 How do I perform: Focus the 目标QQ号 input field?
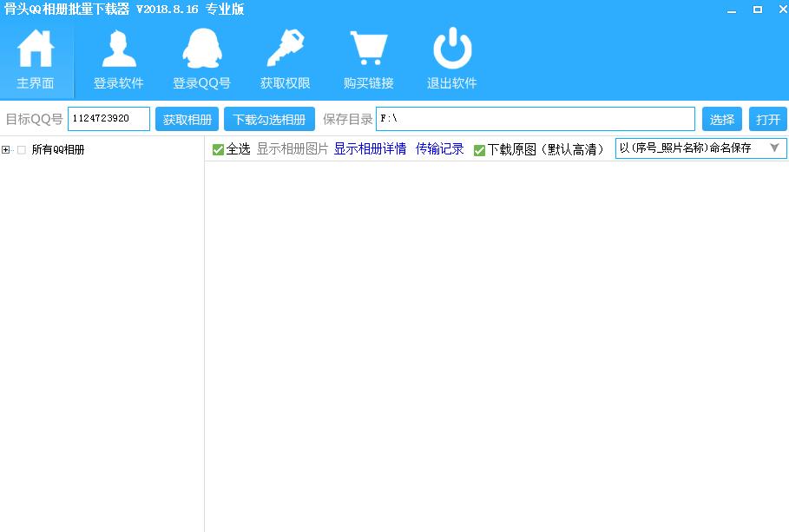tap(108, 119)
